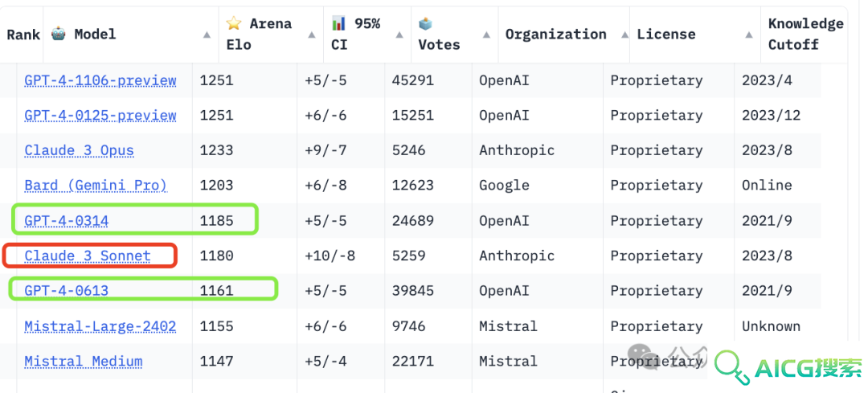Click the ballot box icon above Votes
Viewport: 868px width, 393px height.
click(x=425, y=24)
